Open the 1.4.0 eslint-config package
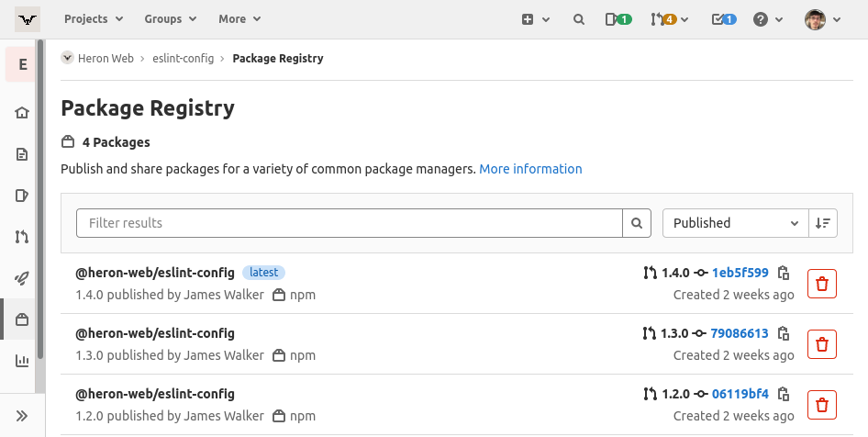The height and width of the screenshot is (437, 868). pos(155,273)
